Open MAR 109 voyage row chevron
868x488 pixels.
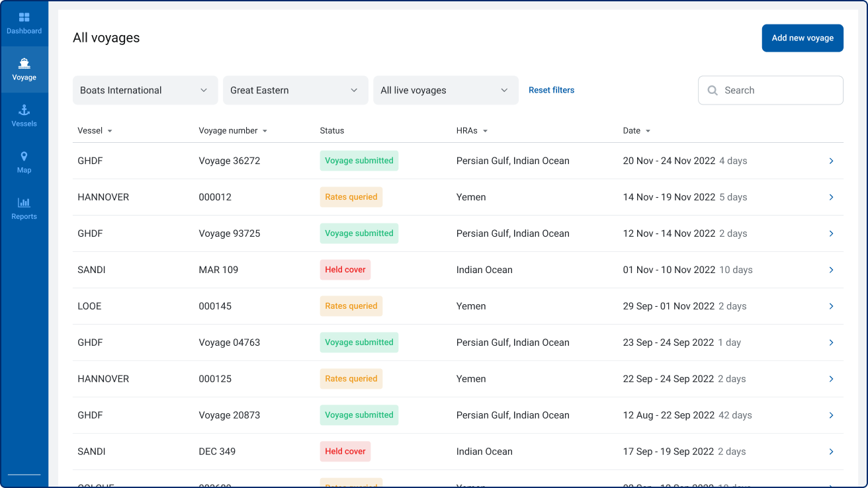(x=831, y=270)
